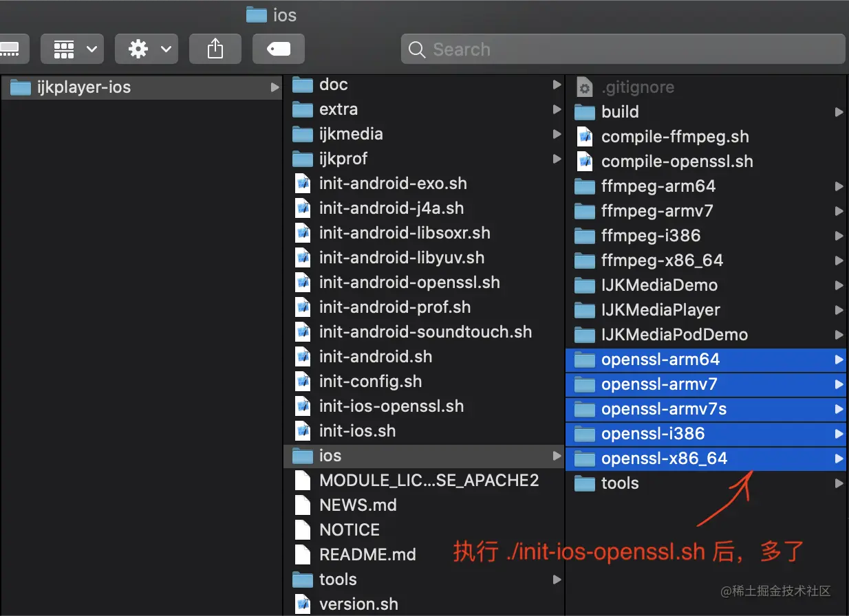
Task: Open the gear action menu
Action: [147, 49]
